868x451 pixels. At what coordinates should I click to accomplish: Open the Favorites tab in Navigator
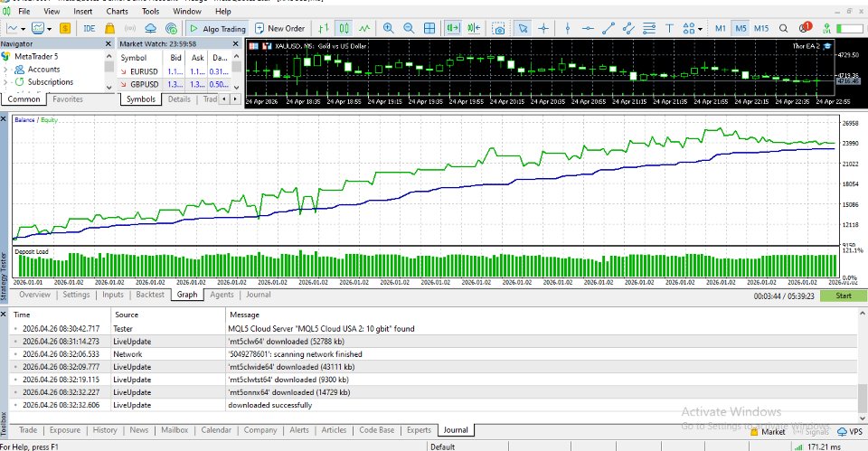68,99
